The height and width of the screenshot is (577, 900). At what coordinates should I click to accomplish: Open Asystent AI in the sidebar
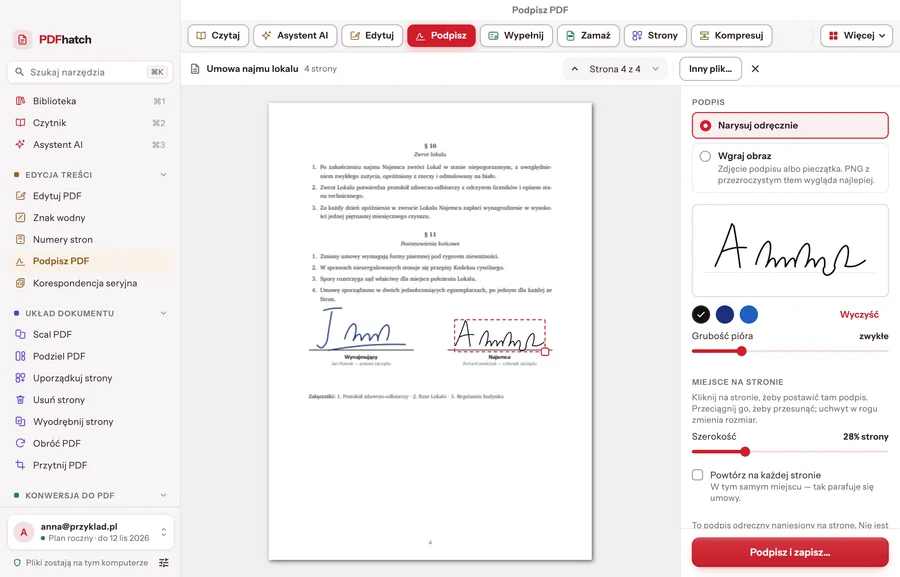(90, 145)
